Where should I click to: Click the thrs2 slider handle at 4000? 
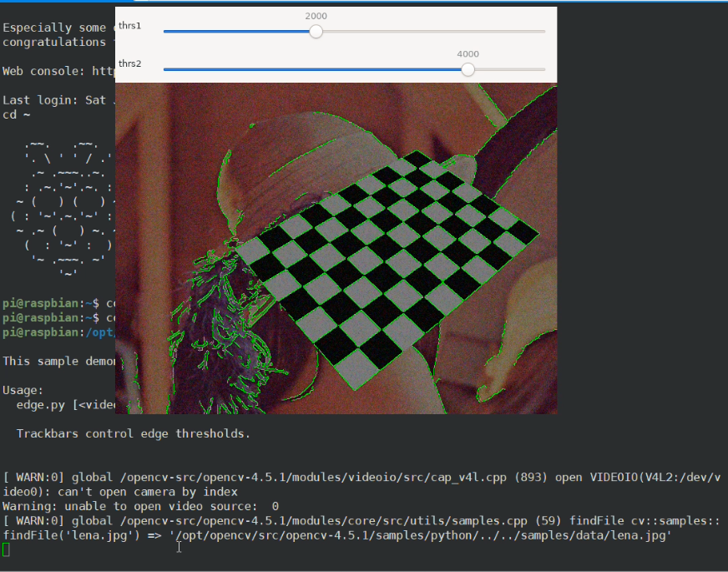pyautogui.click(x=468, y=69)
